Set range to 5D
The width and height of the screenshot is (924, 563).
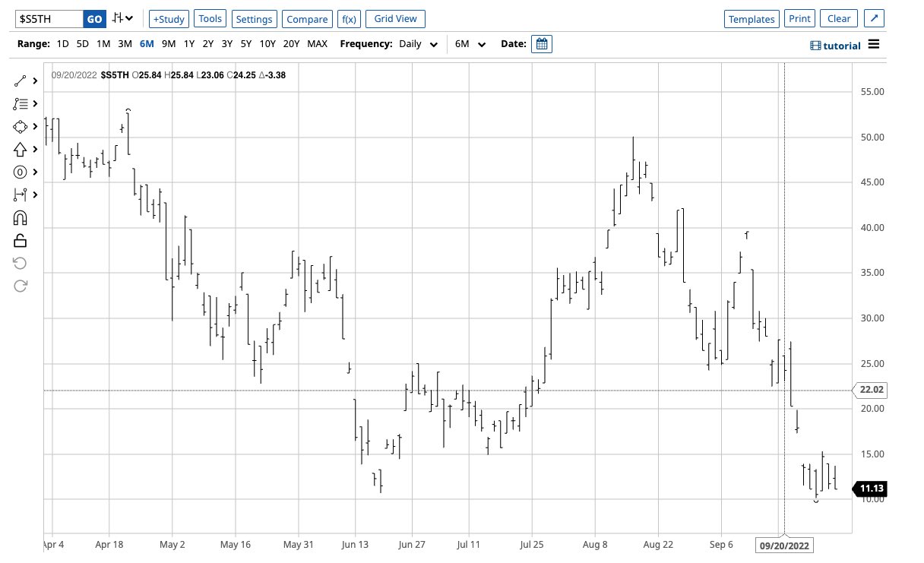(x=83, y=44)
